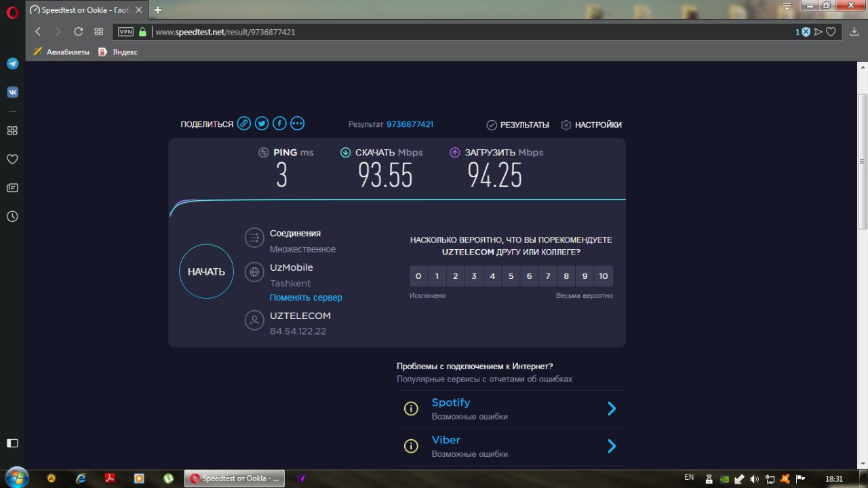Click the 18:31 system clock
Image resolution: width=868 pixels, height=488 pixels.
coord(834,478)
